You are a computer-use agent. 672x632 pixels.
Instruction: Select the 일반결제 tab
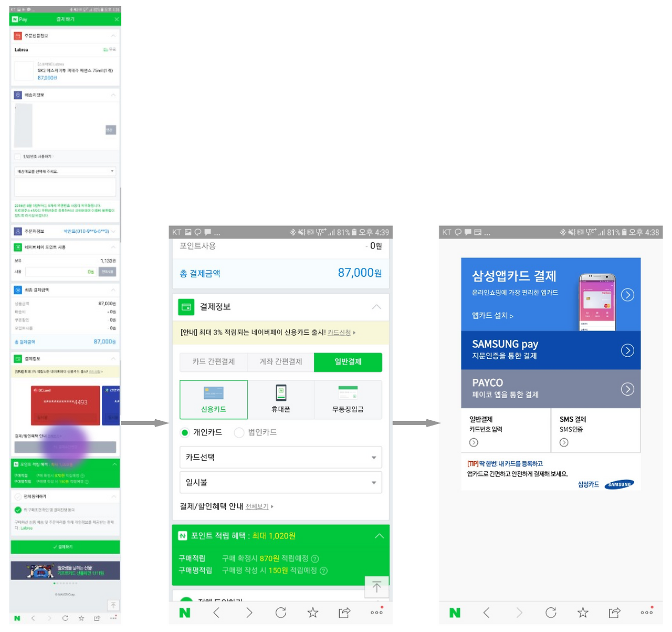pyautogui.click(x=348, y=362)
